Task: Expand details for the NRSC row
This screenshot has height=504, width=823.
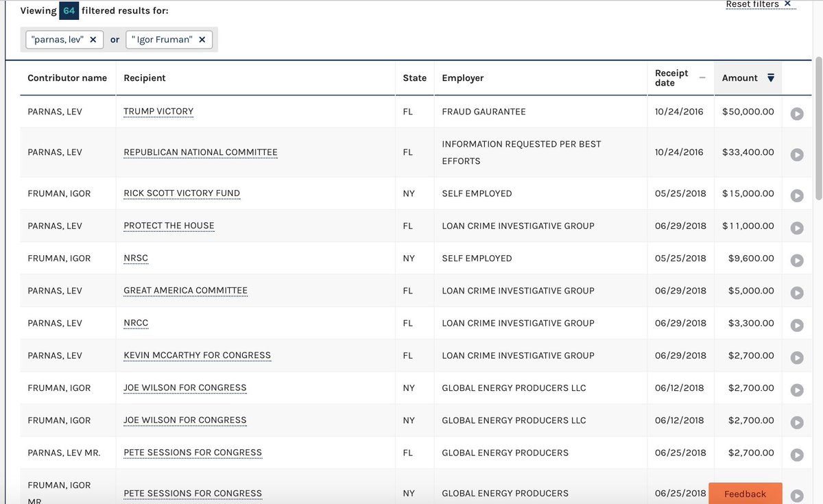Action: [796, 261]
